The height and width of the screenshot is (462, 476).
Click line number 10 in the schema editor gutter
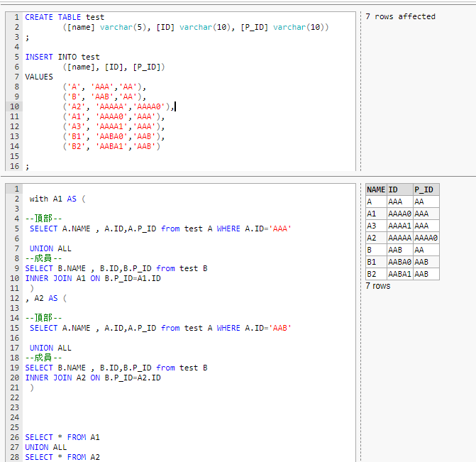coord(14,106)
